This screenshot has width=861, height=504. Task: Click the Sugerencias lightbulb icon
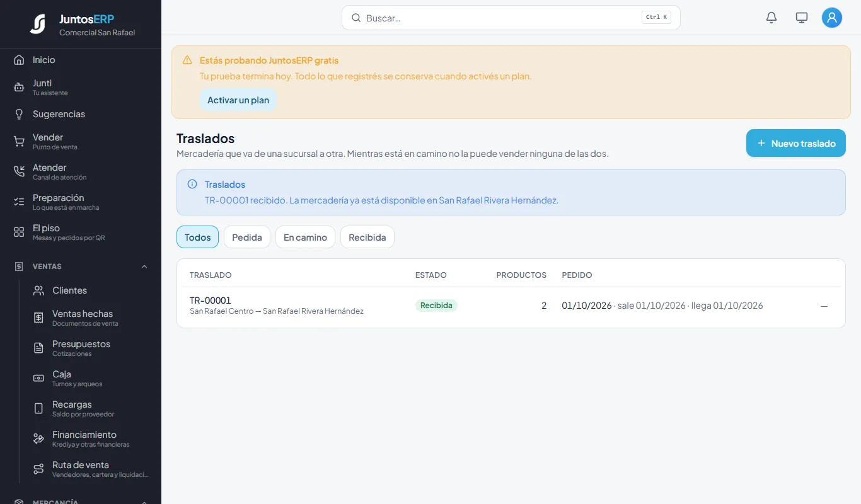pos(19,114)
